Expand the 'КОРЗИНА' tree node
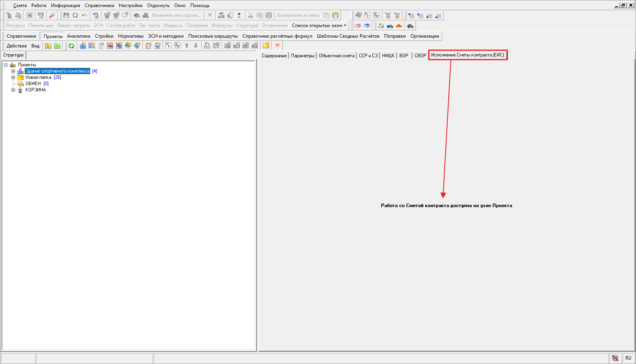This screenshot has width=636, height=364. pos(13,90)
